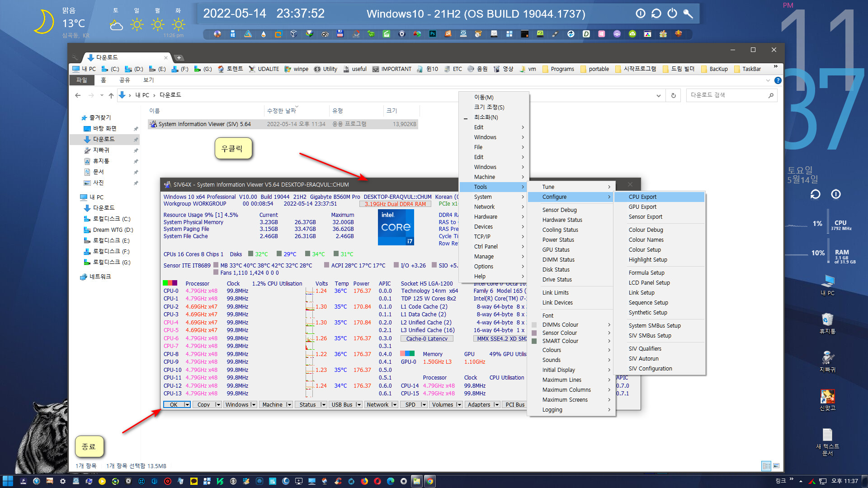The width and height of the screenshot is (868, 488).
Task: Open dropdown arrow next to SIV Windows button
Action: [x=253, y=405]
